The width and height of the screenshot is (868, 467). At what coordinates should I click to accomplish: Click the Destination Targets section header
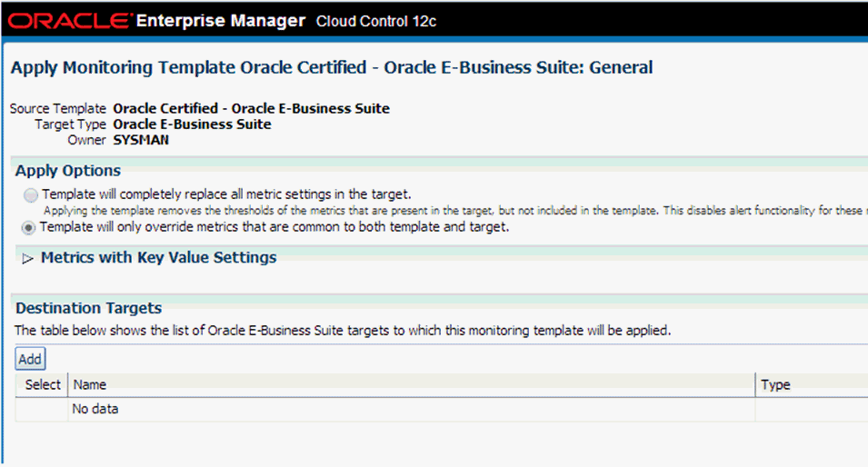(x=88, y=308)
